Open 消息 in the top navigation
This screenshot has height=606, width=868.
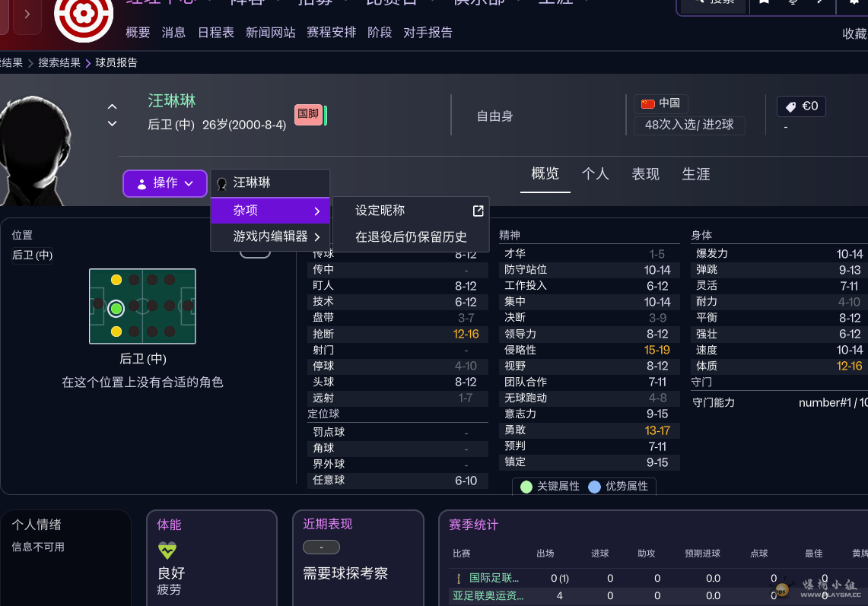[173, 33]
